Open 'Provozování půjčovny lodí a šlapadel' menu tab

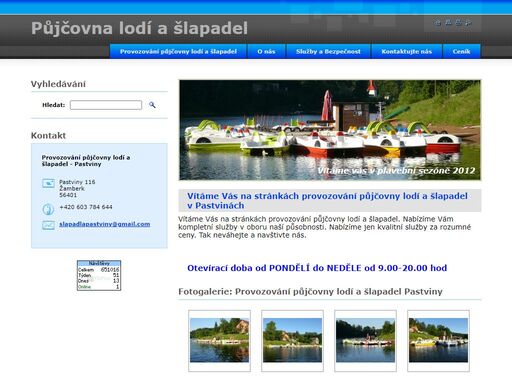click(178, 51)
